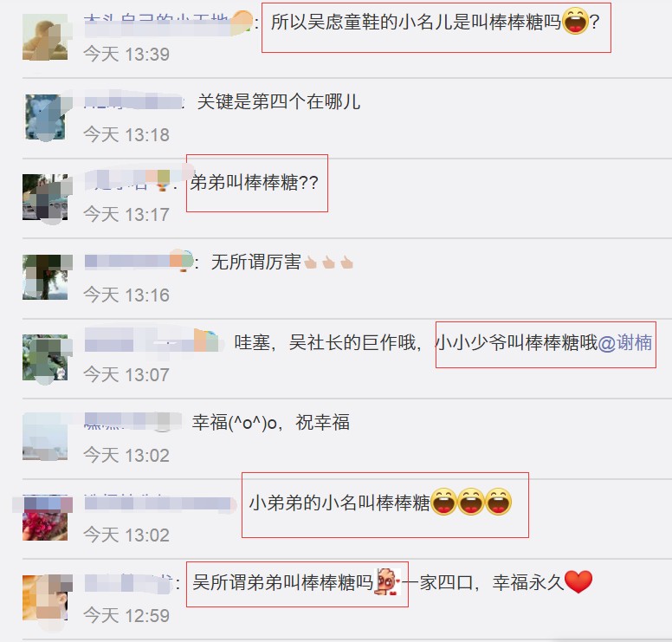Open blurred username before 关键是第四个在哪儿
Screen dimensions: 672x642
[x=133, y=102]
